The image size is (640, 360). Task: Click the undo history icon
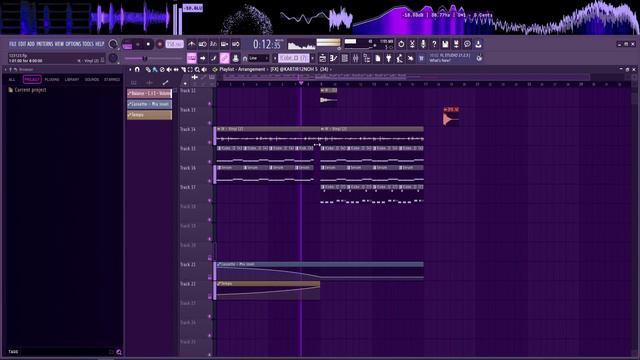401,44
